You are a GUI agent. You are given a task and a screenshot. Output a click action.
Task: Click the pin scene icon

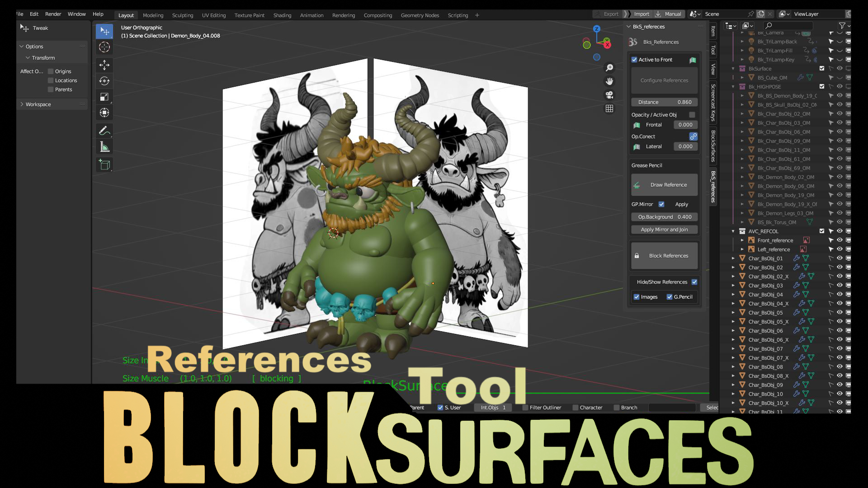point(751,14)
